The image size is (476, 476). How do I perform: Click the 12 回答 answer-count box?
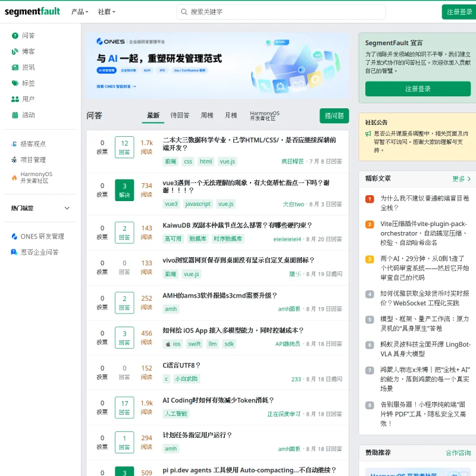click(x=124, y=147)
